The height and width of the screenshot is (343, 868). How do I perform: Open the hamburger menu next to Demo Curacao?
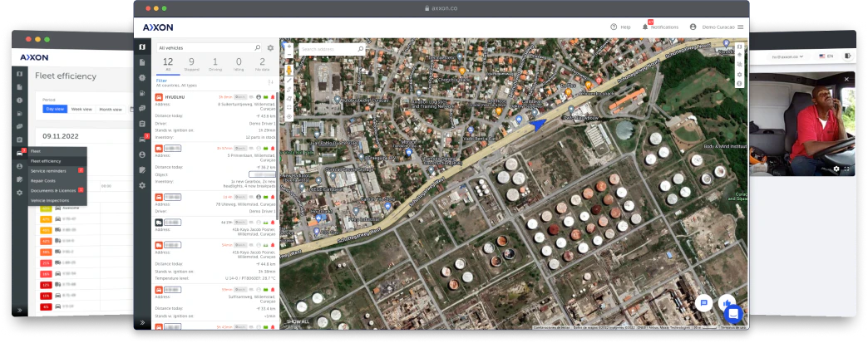pos(740,27)
